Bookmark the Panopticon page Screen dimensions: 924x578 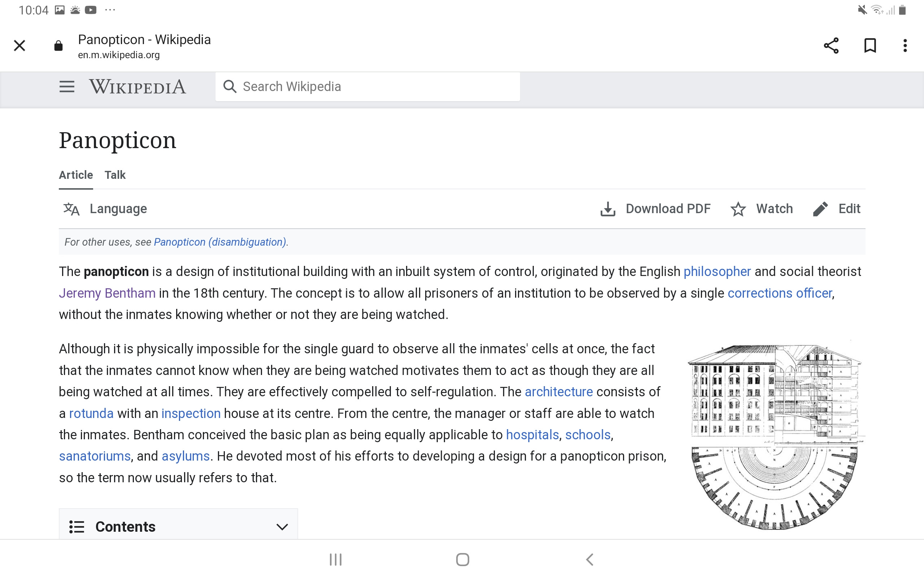click(x=870, y=46)
